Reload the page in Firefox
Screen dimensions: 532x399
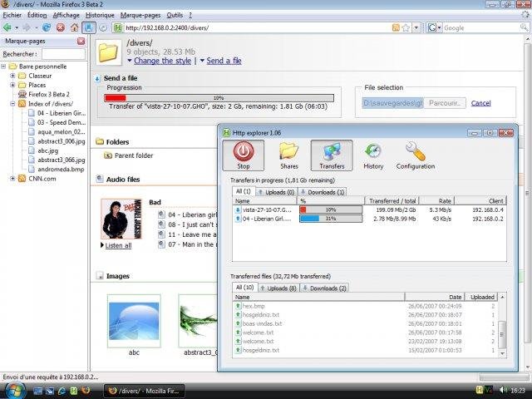(x=47, y=27)
